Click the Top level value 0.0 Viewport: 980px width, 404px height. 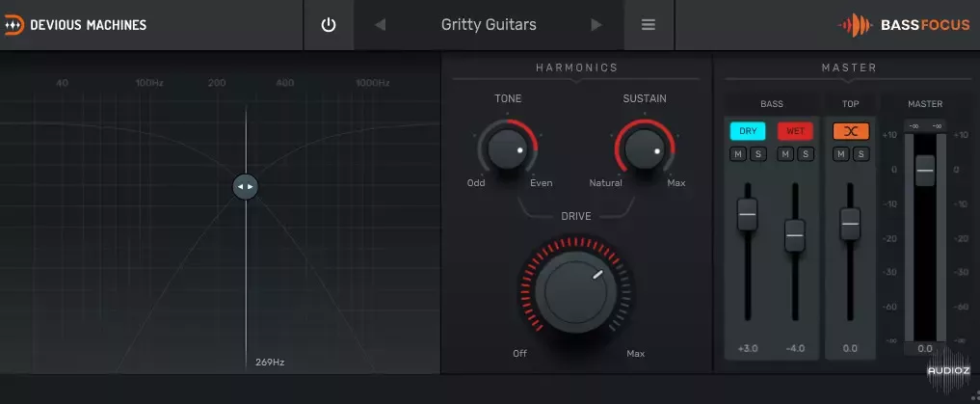pyautogui.click(x=851, y=348)
